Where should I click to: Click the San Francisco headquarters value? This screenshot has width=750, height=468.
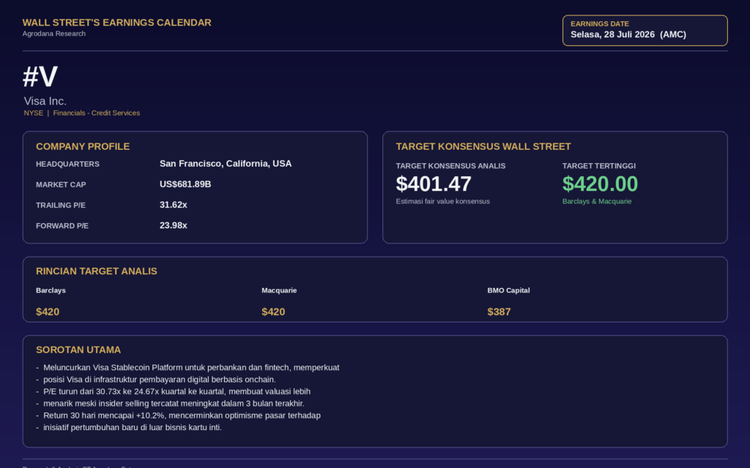[x=225, y=164]
